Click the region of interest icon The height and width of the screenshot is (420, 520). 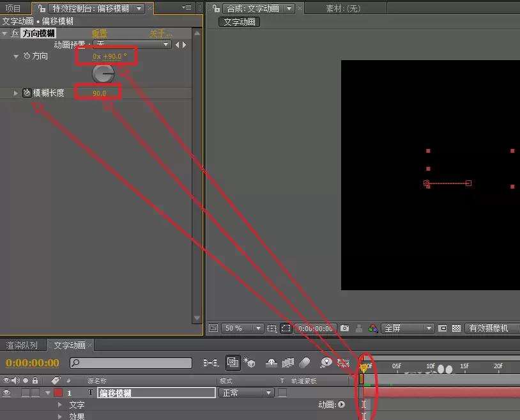tap(286, 328)
